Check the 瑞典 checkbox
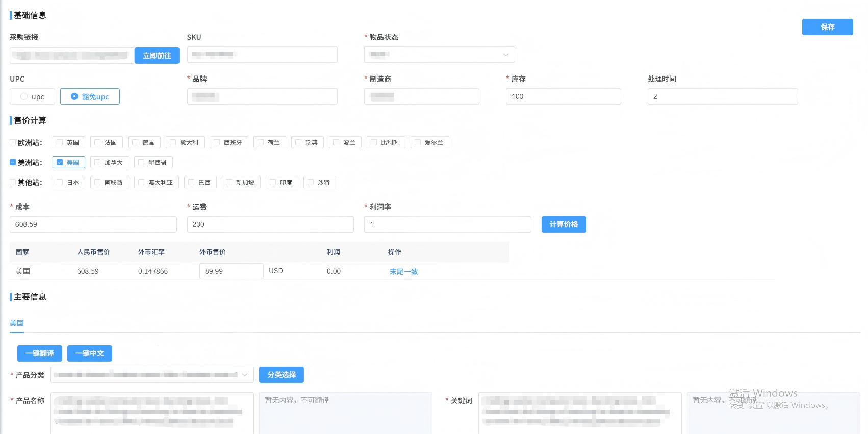The width and height of the screenshot is (868, 434). coord(298,143)
